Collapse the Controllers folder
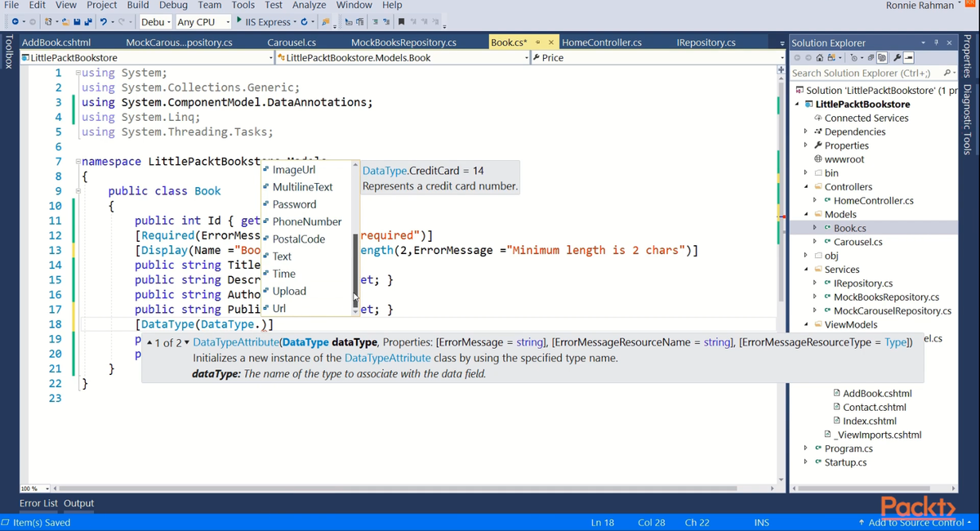 [805, 187]
